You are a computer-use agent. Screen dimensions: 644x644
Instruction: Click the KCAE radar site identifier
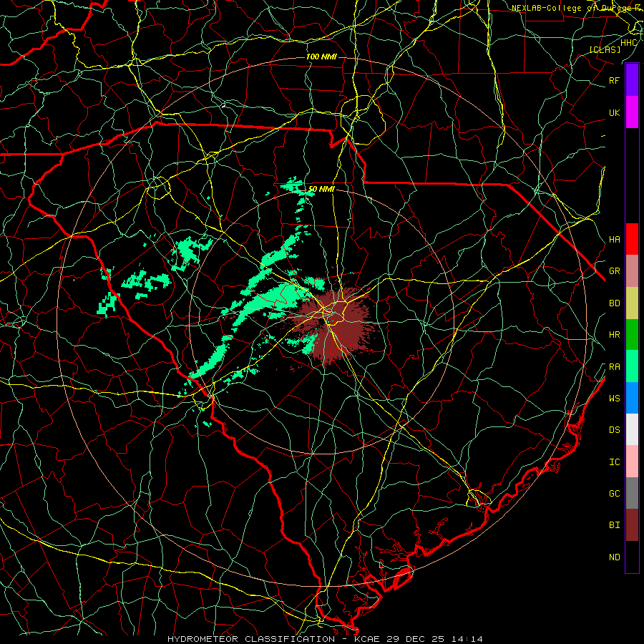tap(367, 639)
